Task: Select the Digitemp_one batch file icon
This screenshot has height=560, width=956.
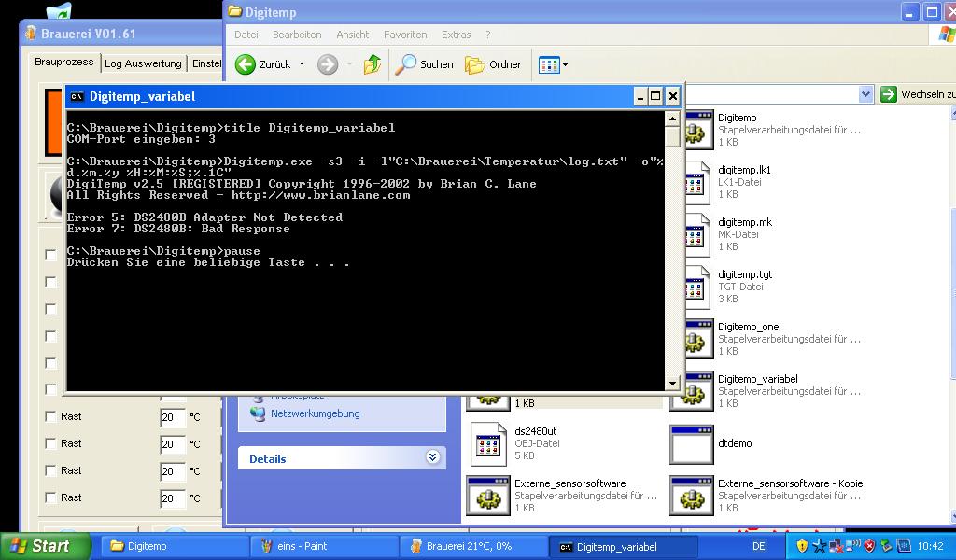Action: point(695,339)
